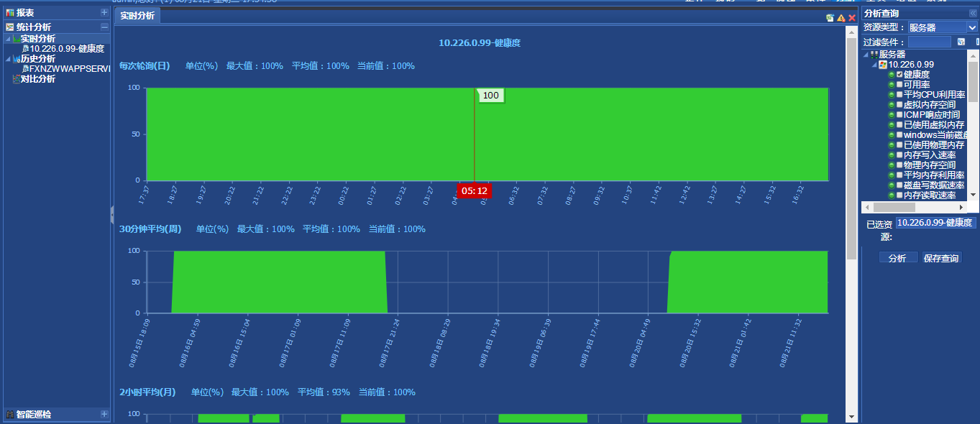The image size is (980, 424).
Task: Close the 实时分析 view with the red X
Action: tap(852, 17)
